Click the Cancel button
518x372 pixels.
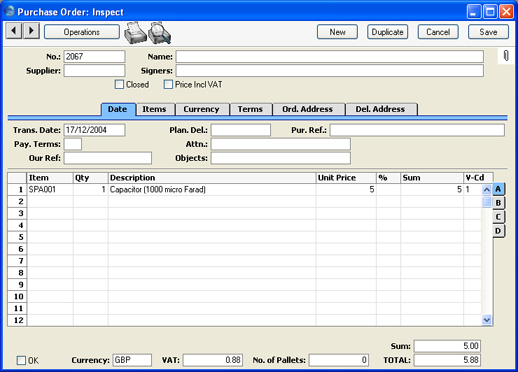coord(438,32)
